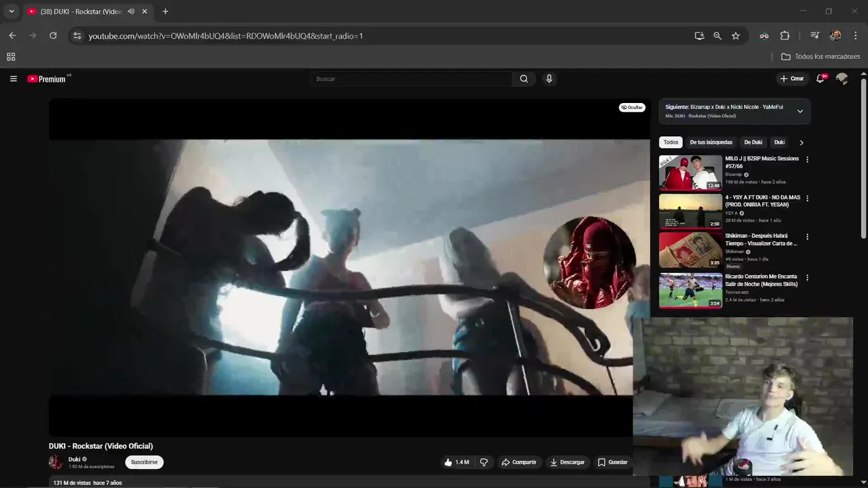This screenshot has width=868, height=488.
Task: Open a new browser tab
Action: point(165,12)
